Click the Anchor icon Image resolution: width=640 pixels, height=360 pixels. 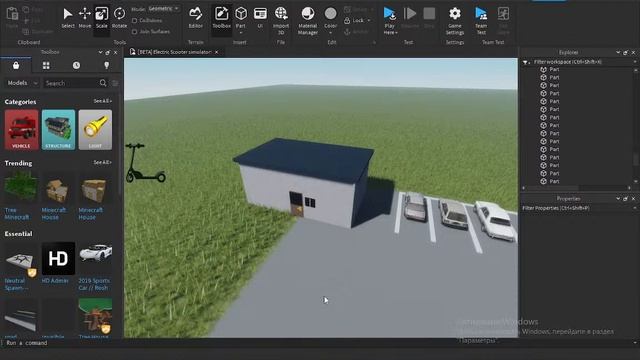click(x=347, y=32)
